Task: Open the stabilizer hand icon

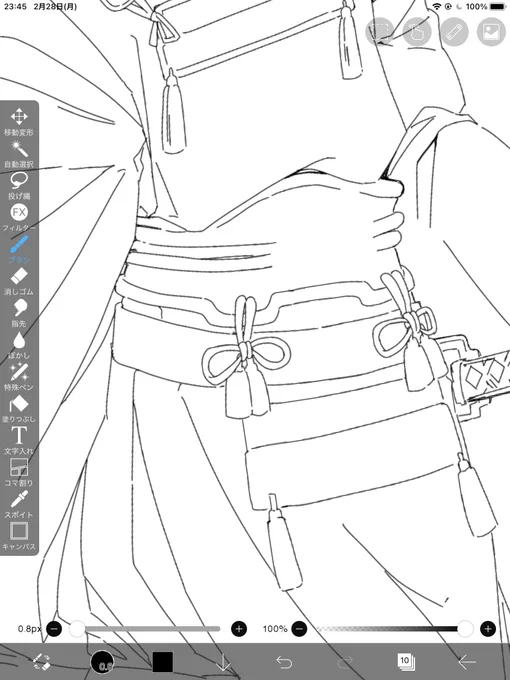Action: 417,31
